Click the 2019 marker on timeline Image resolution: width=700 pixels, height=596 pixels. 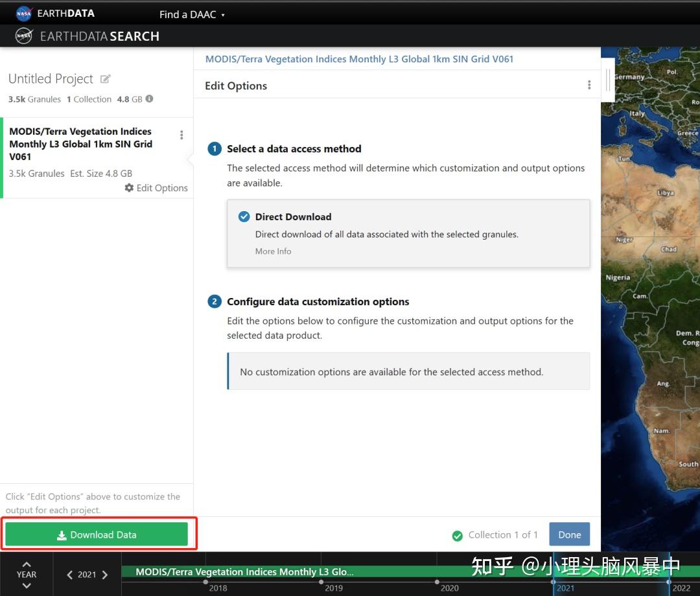coord(322,582)
